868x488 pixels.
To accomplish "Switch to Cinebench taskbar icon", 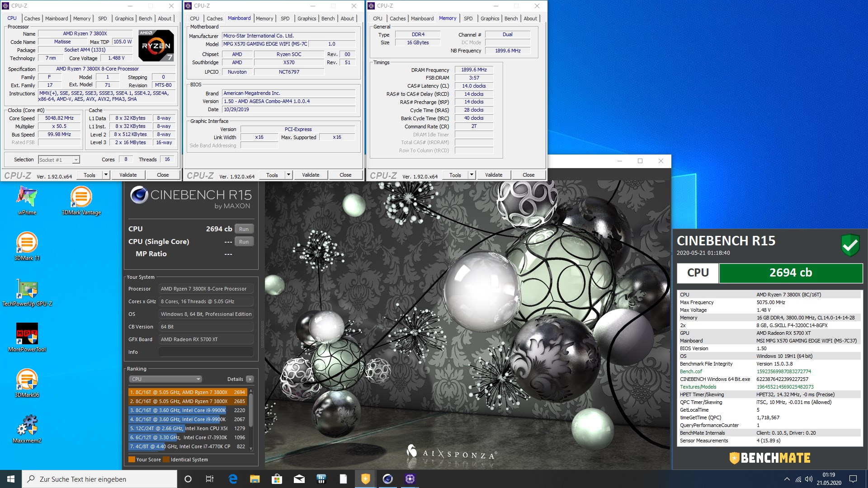I will pyautogui.click(x=387, y=479).
